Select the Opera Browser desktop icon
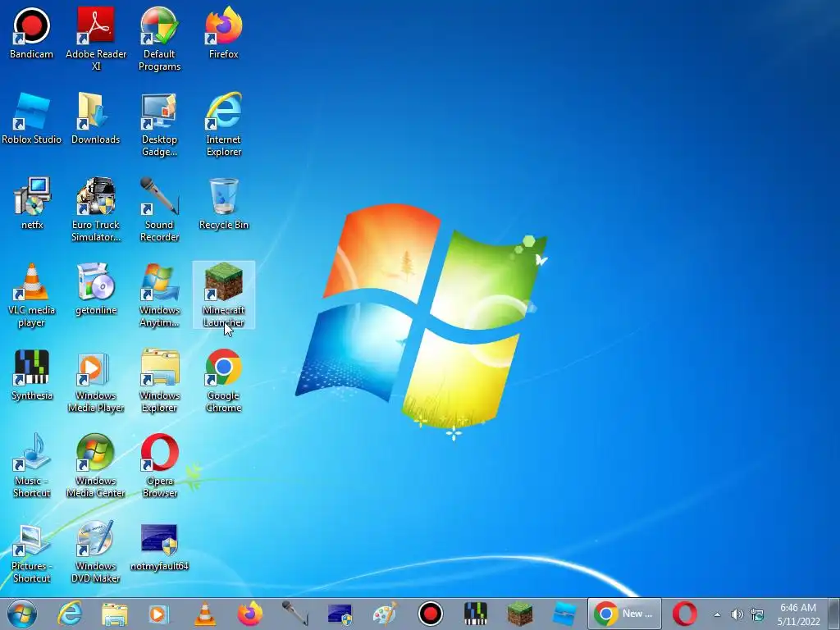 tap(159, 466)
